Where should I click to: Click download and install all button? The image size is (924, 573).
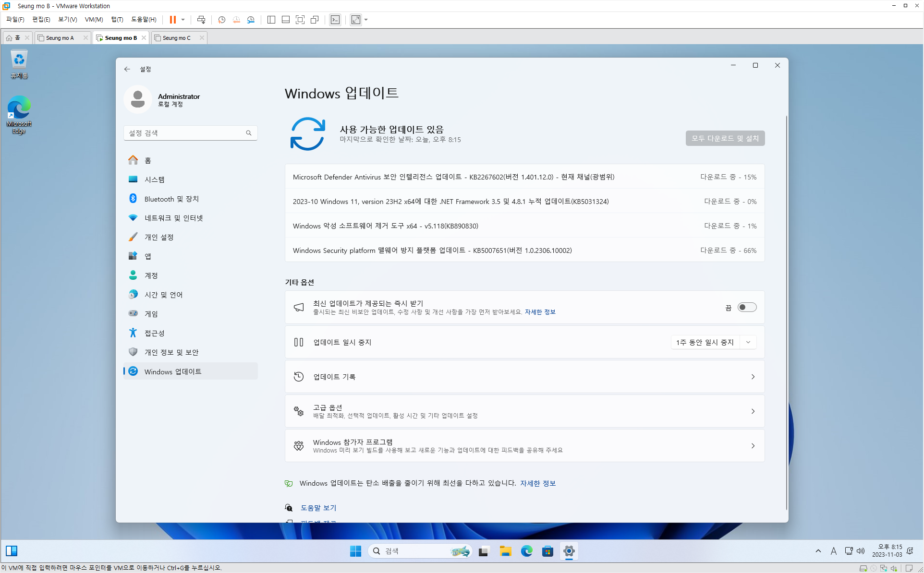pos(725,138)
